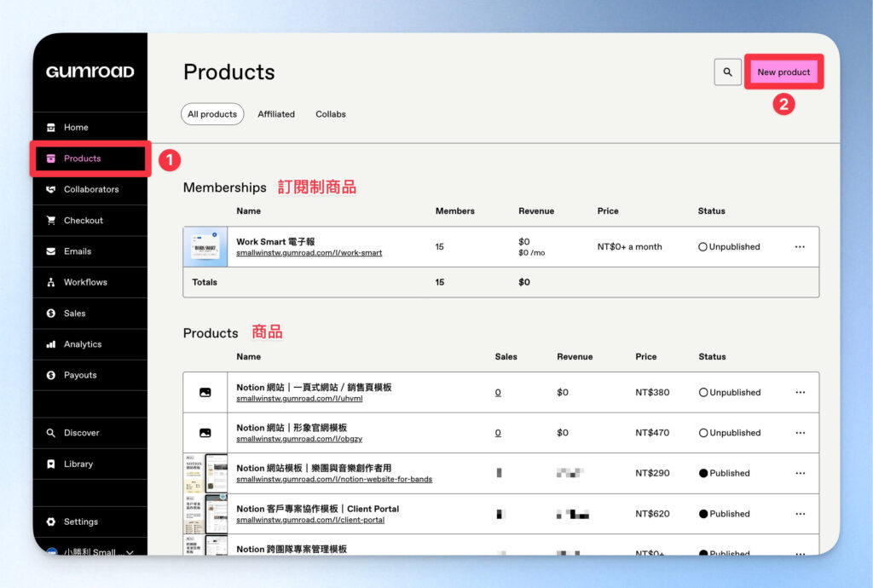This screenshot has width=873, height=588.
Task: Open link smallwinstw.gumroad.com/l/client-portal
Action: coord(310,520)
